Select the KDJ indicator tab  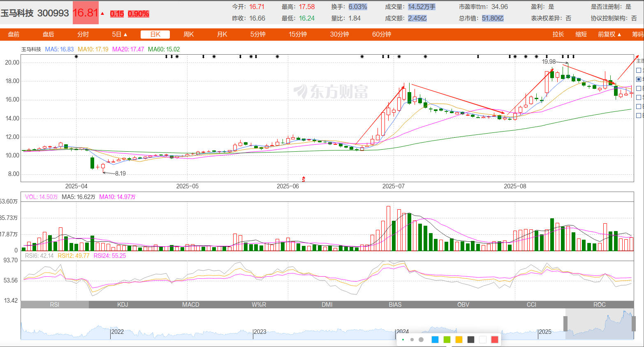point(123,305)
